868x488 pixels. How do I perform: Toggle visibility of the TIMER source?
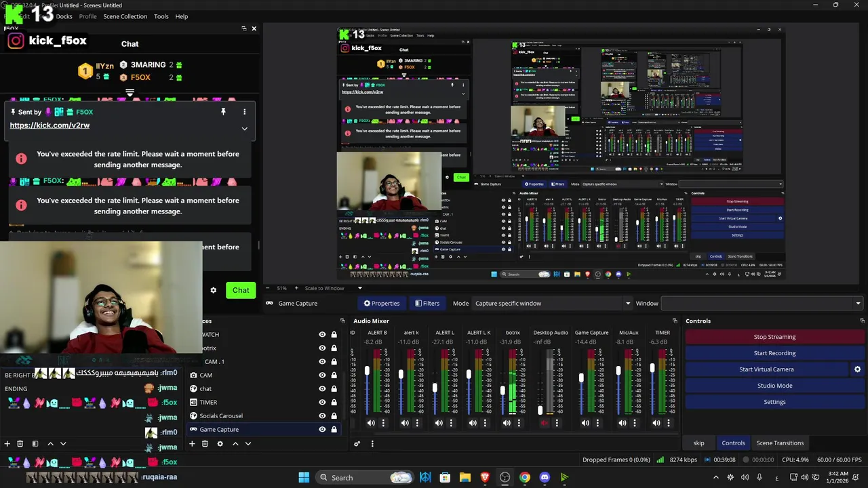pos(322,403)
